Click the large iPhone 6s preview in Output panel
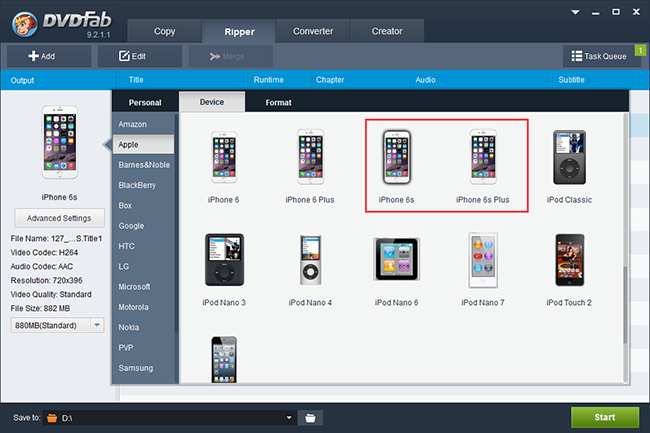 [60, 142]
